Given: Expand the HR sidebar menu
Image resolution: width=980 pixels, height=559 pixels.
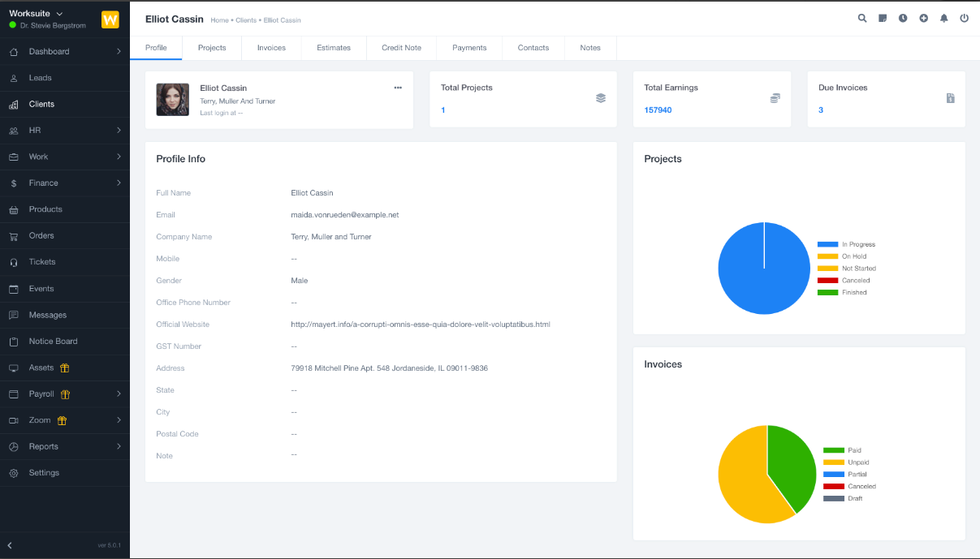Looking at the screenshot, I should [65, 131].
